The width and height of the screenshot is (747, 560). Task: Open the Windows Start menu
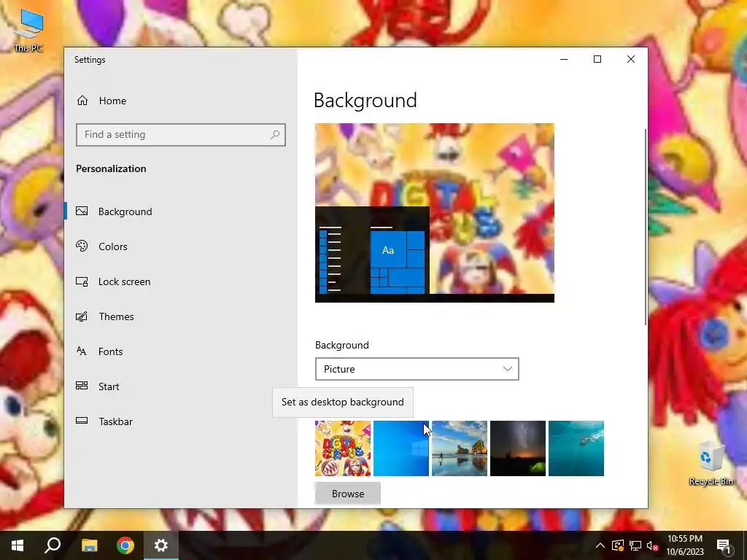click(x=18, y=545)
